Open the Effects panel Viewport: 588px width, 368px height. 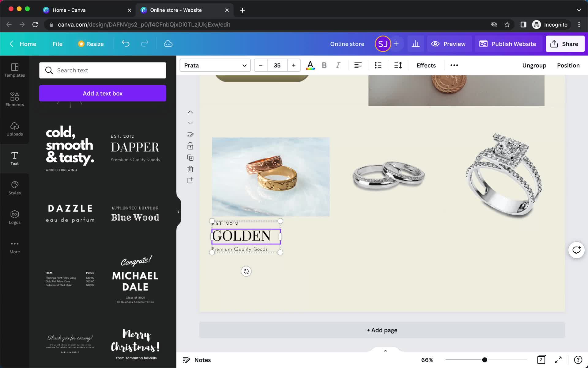[426, 65]
